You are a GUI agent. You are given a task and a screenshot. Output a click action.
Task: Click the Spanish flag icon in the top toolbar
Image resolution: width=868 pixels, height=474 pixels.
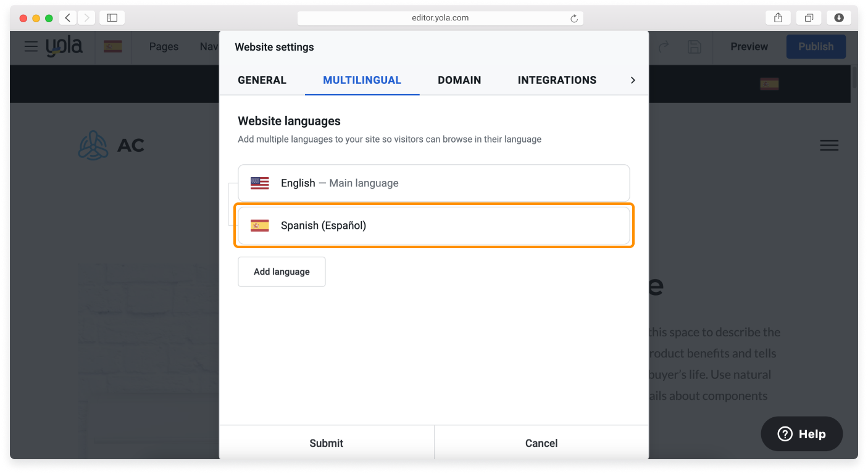pyautogui.click(x=113, y=45)
